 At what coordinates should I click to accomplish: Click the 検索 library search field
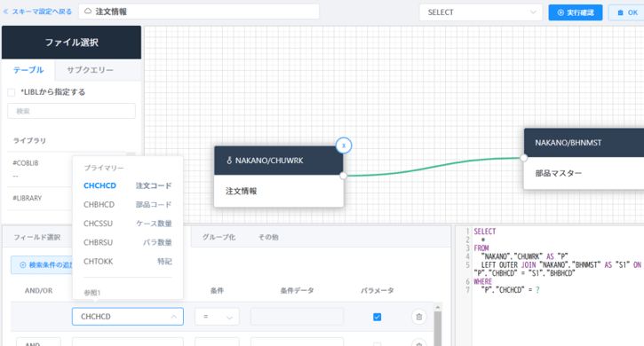(71, 111)
